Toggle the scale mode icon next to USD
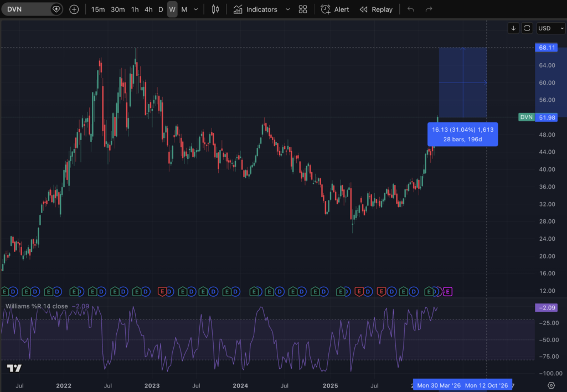The image size is (567, 392). pos(527,28)
